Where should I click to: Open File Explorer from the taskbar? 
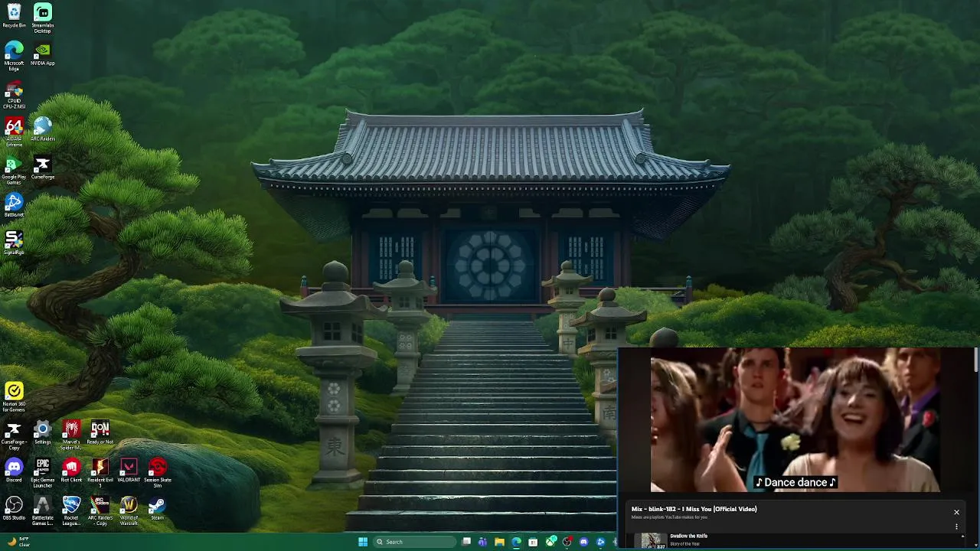(499, 542)
